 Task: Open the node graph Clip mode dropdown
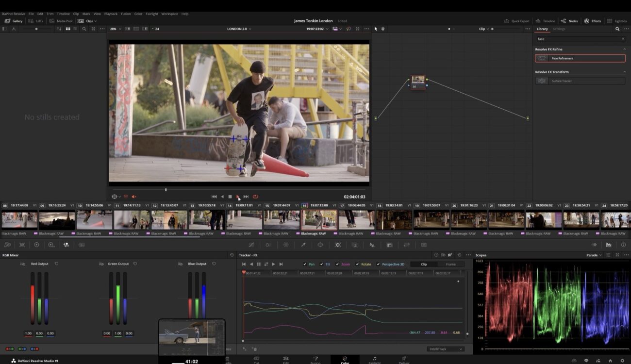click(x=484, y=29)
